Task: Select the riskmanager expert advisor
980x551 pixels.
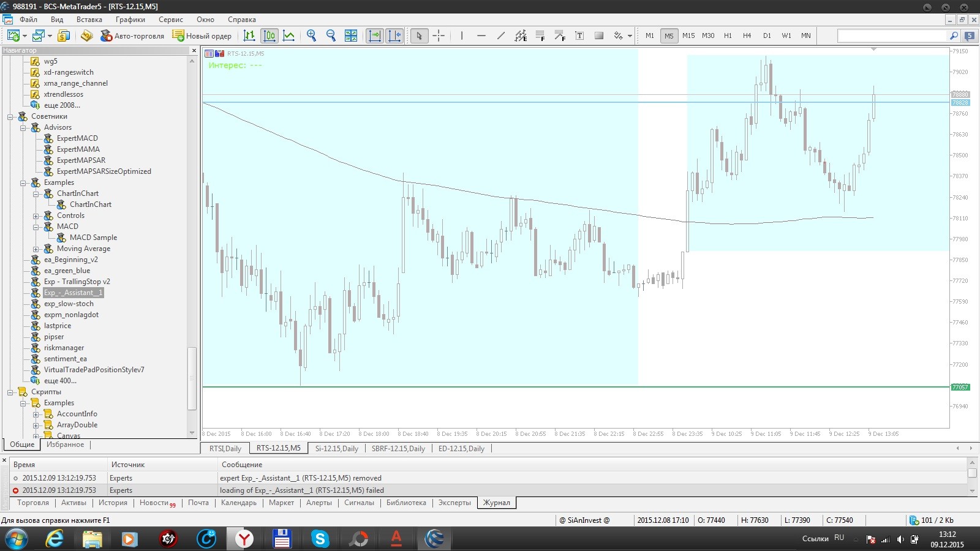Action: [64, 348]
